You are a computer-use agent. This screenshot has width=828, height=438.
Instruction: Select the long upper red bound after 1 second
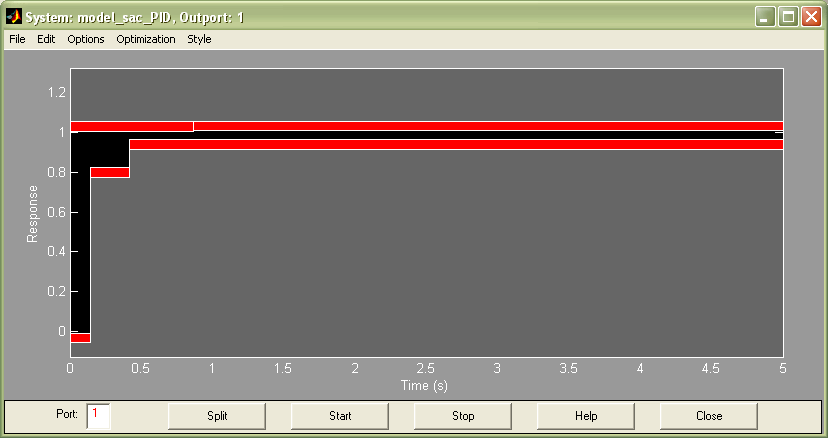(488, 126)
